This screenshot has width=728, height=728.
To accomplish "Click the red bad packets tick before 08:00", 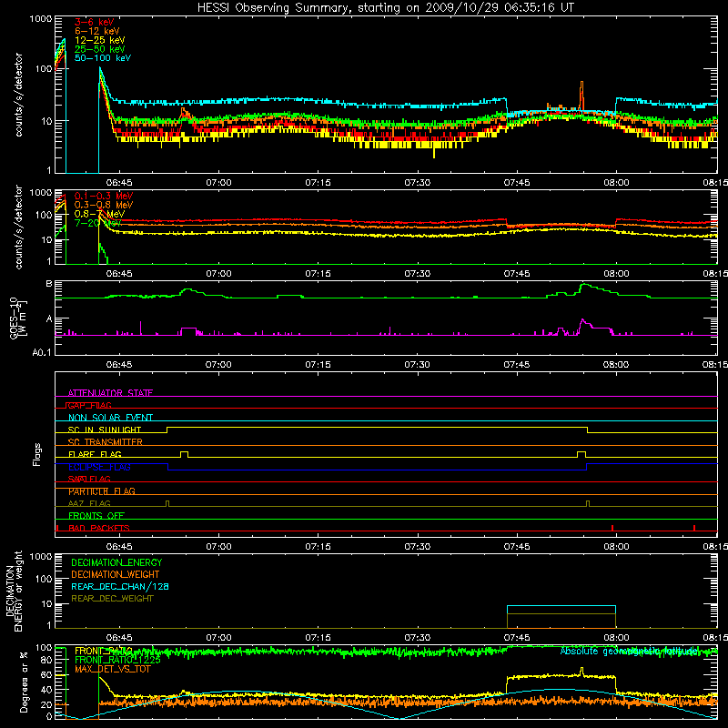I will (612, 528).
